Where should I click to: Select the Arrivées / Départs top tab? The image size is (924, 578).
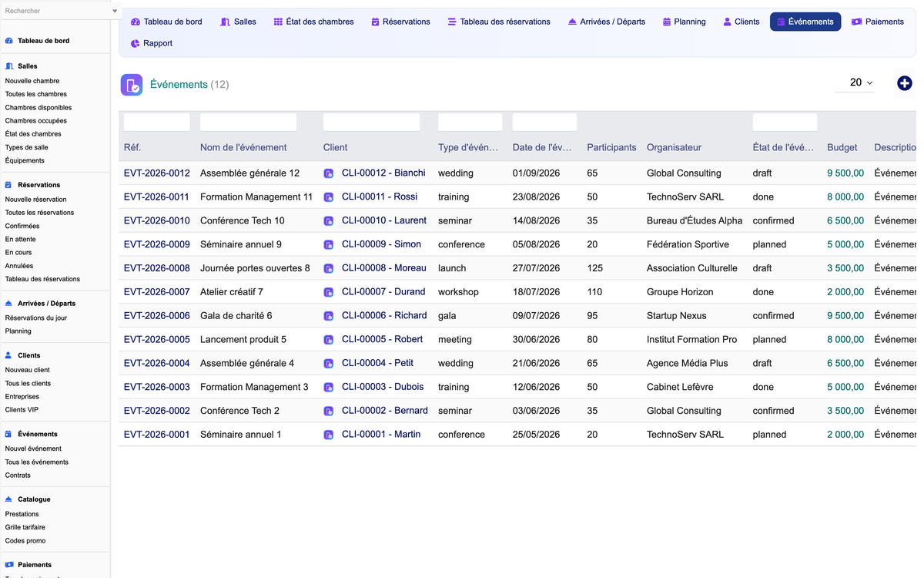click(607, 22)
